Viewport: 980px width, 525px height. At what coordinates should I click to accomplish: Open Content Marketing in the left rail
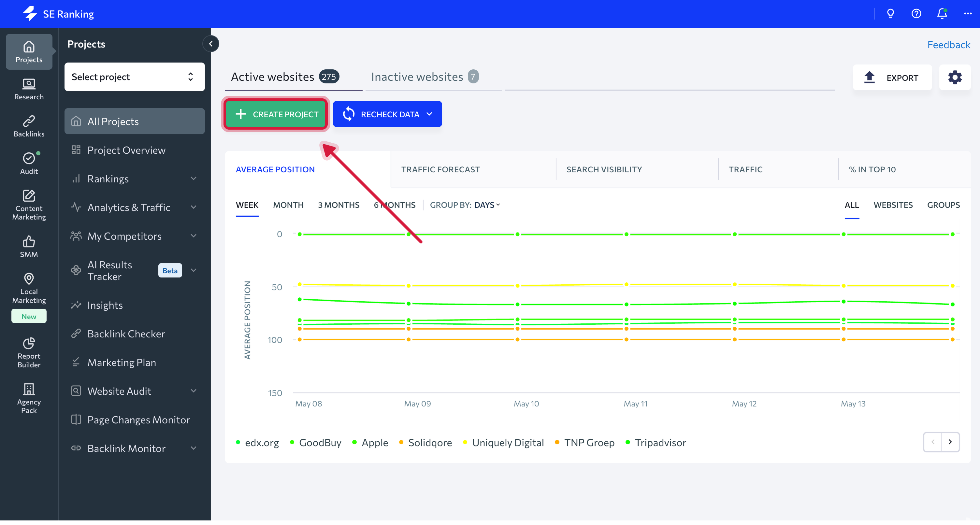pyautogui.click(x=29, y=206)
